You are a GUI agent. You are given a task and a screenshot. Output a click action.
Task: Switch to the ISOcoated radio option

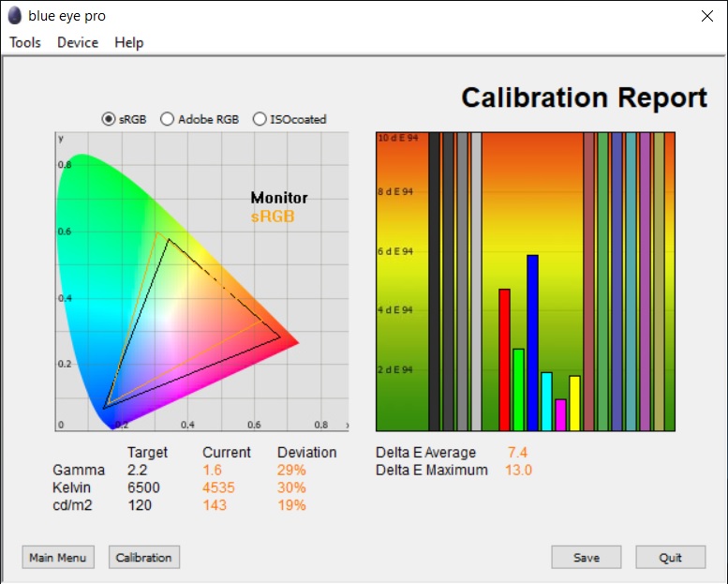tap(260, 119)
